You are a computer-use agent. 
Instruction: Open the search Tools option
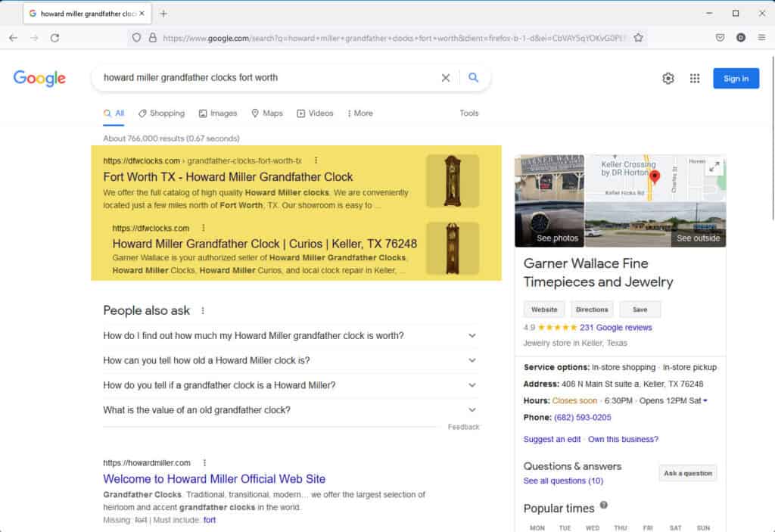coord(469,114)
